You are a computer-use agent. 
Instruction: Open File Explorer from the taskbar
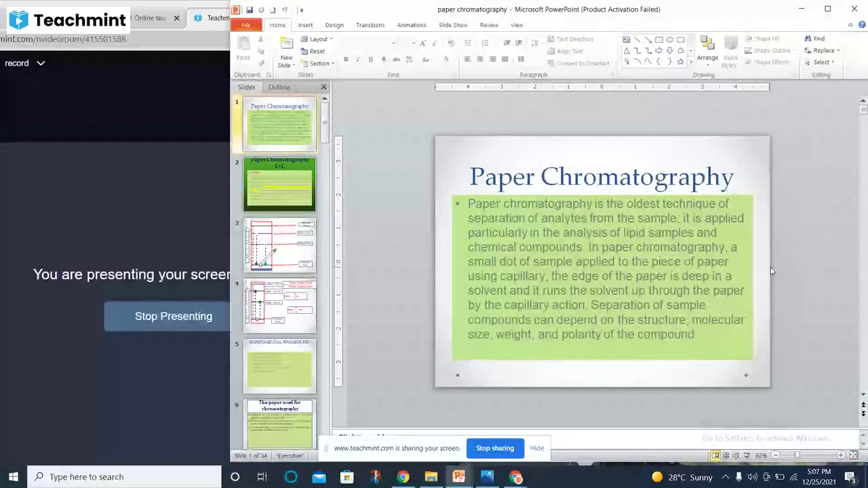(x=431, y=477)
